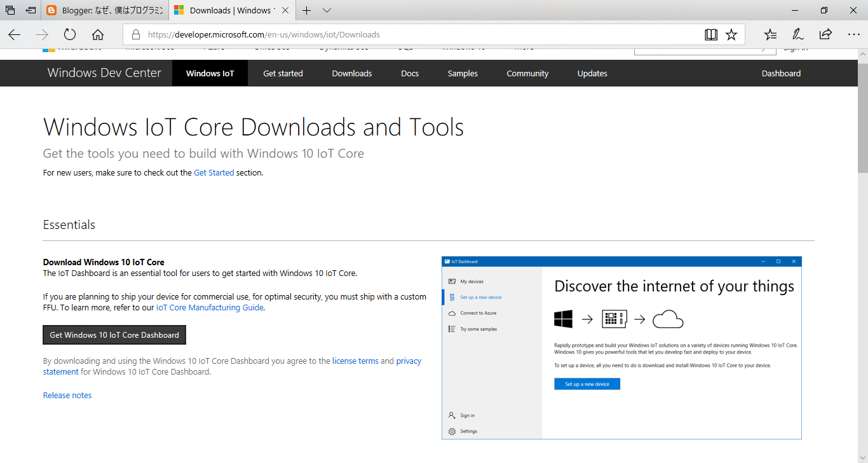The image size is (868, 463).
Task: Open Get started navigation item
Action: coord(283,73)
